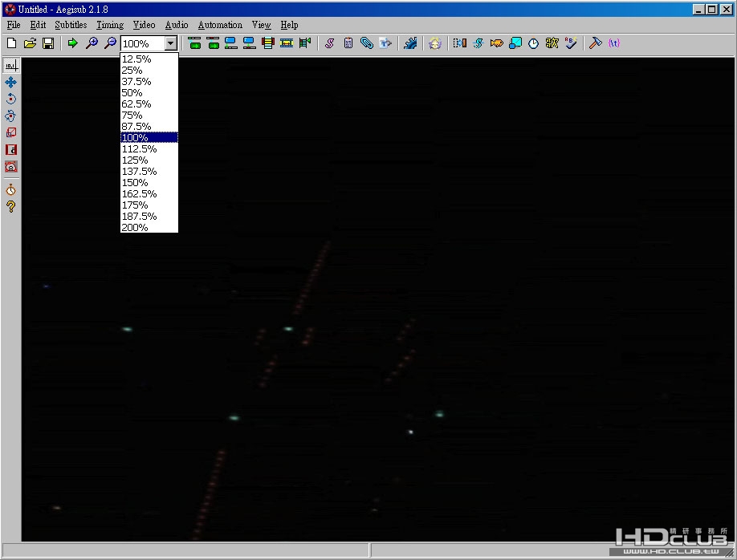
Task: Cycle override tag hiding mode
Action: (x=614, y=43)
